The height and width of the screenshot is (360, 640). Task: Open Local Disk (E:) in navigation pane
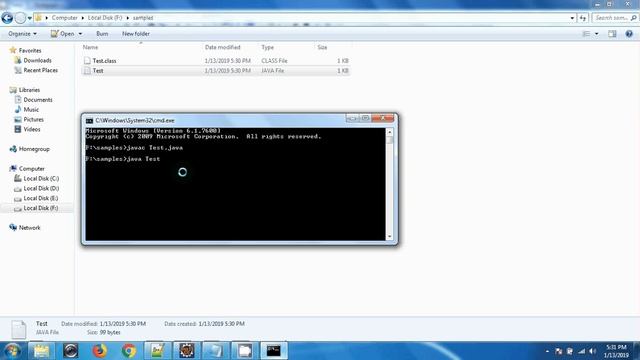[41, 198]
